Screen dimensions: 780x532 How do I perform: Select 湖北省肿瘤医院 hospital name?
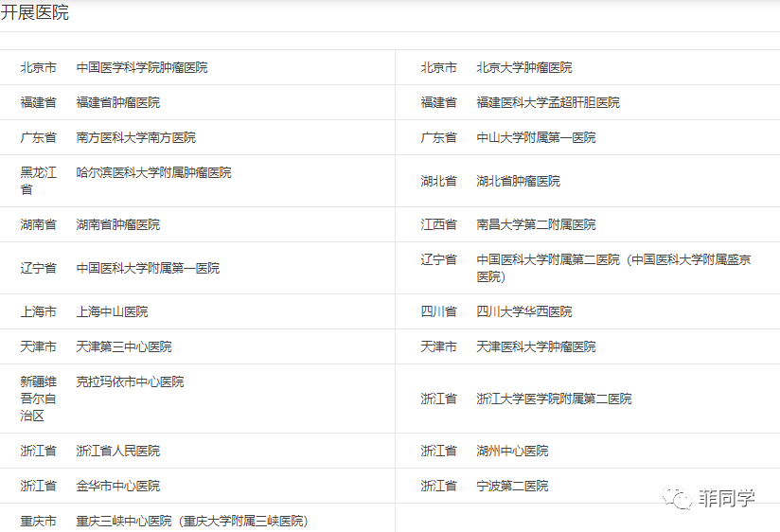coord(519,181)
